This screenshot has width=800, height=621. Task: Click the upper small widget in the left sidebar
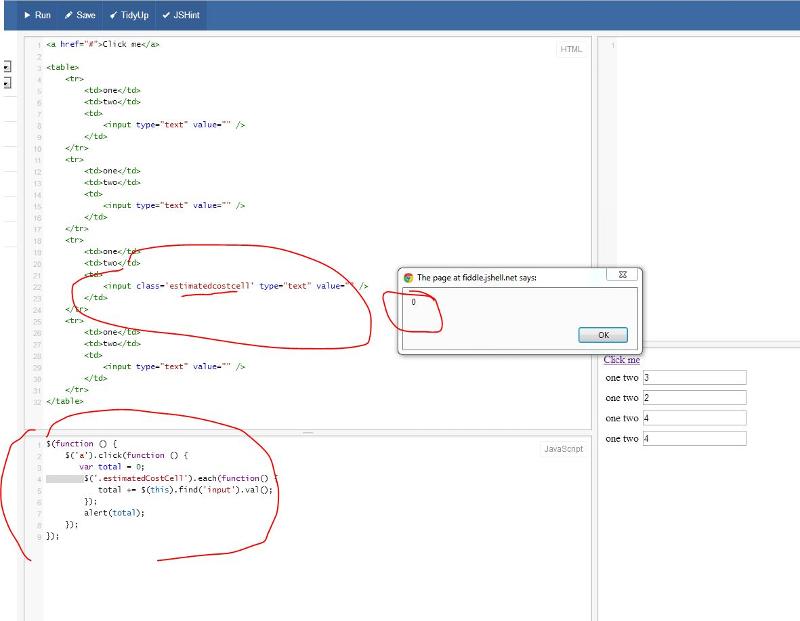6,66
